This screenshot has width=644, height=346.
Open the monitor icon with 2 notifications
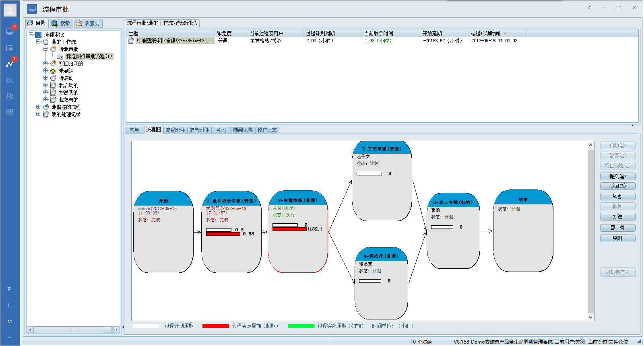point(10,31)
